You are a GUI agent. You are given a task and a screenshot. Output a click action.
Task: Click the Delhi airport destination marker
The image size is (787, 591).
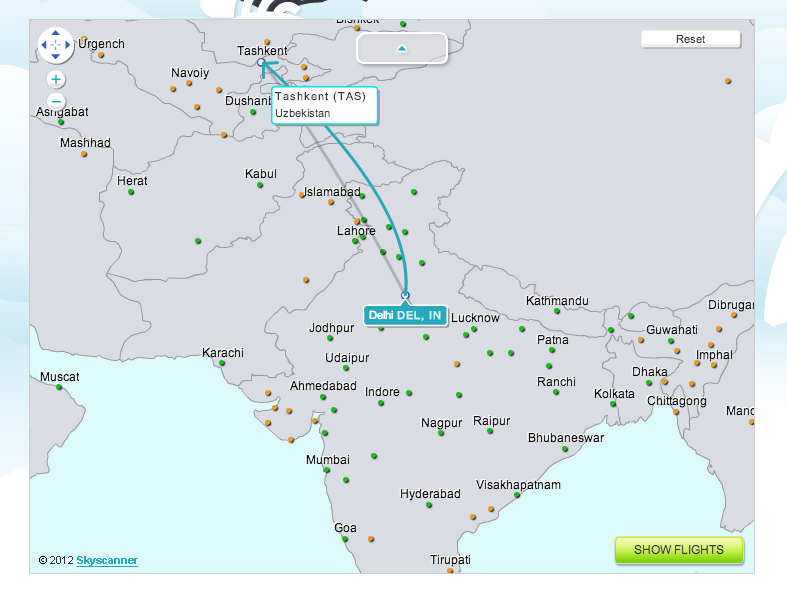(x=405, y=295)
